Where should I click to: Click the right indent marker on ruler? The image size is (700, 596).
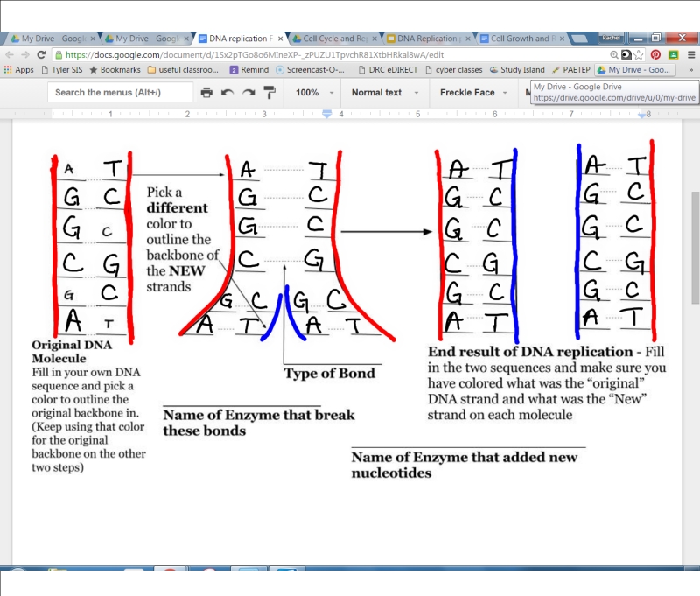[642, 115]
